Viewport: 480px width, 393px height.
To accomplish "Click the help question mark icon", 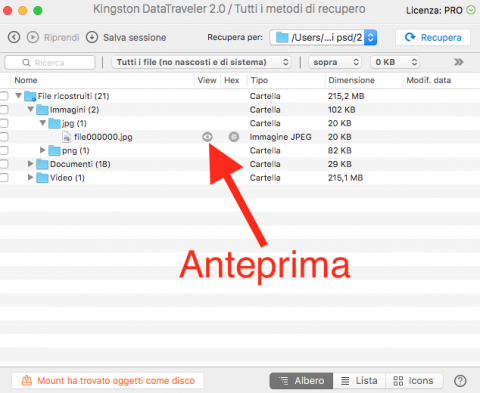I will 460,381.
